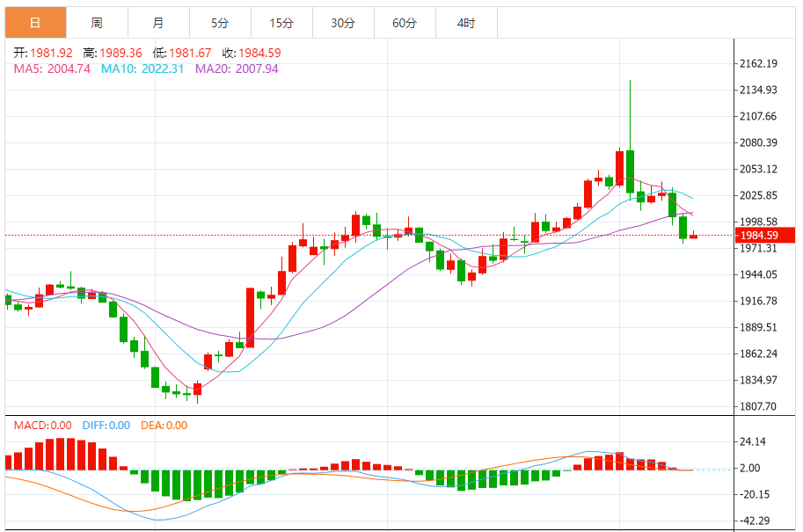Image resolution: width=803 pixels, height=532 pixels.
Task: Open the 4时 timeframe tab
Action: pyautogui.click(x=466, y=23)
